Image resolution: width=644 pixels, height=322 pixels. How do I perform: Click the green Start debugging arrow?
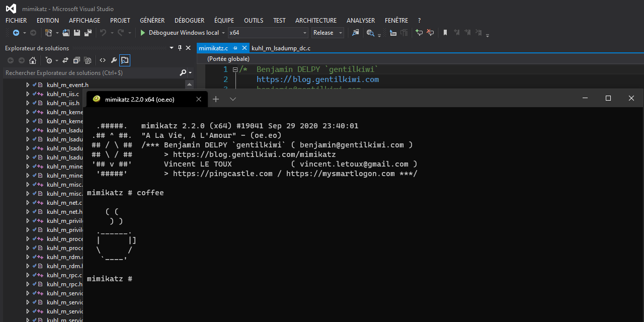(x=143, y=33)
